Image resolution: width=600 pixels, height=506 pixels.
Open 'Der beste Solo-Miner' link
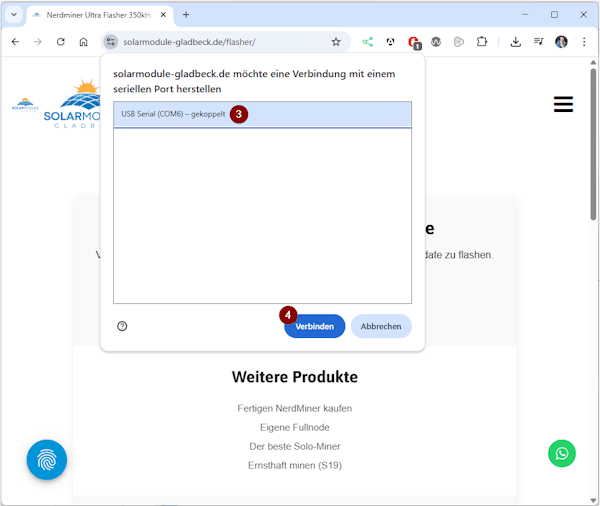[x=295, y=446]
